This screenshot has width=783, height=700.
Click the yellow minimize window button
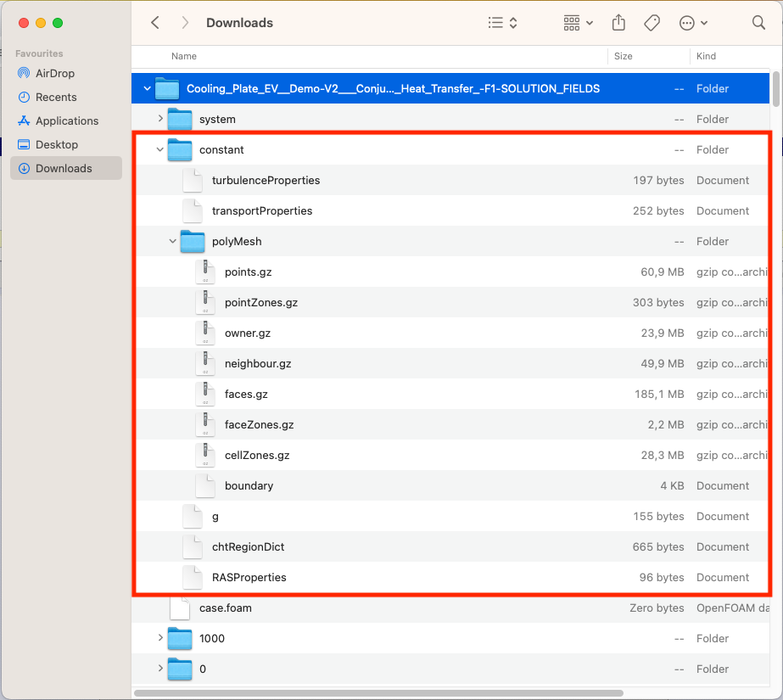[41, 23]
